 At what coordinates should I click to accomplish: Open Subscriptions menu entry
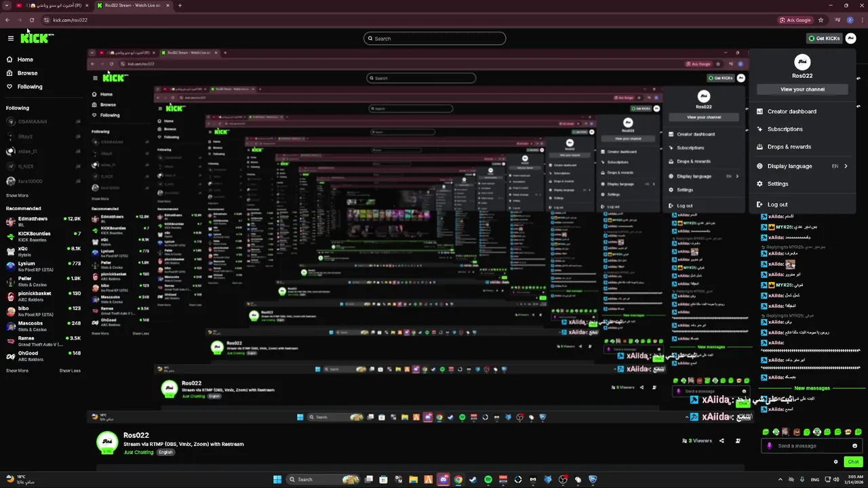click(x=785, y=129)
